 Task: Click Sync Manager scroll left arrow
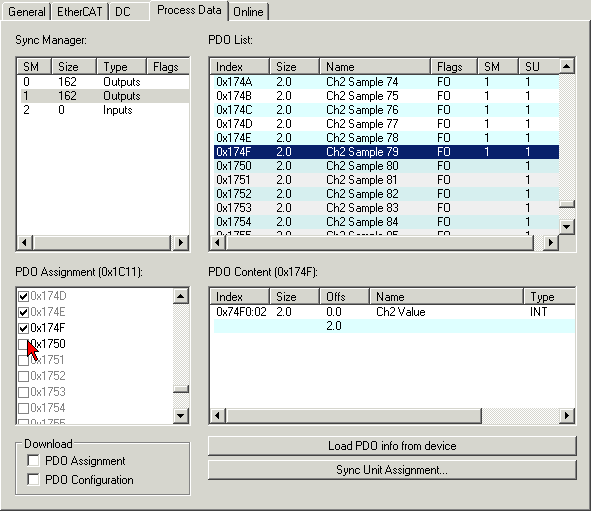pyautogui.click(x=25, y=242)
